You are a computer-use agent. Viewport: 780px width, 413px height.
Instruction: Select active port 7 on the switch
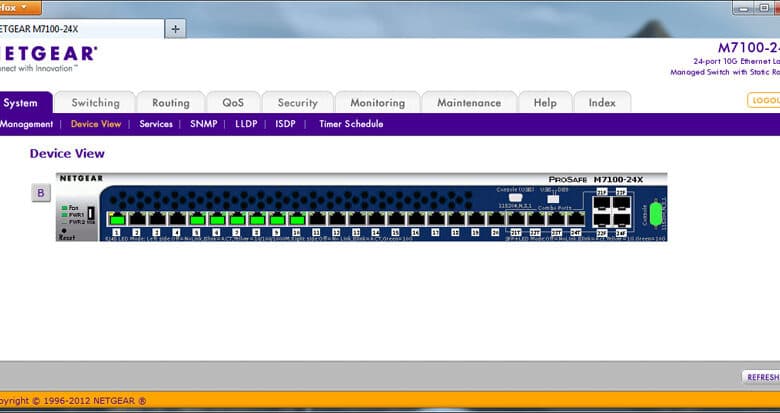237,218
